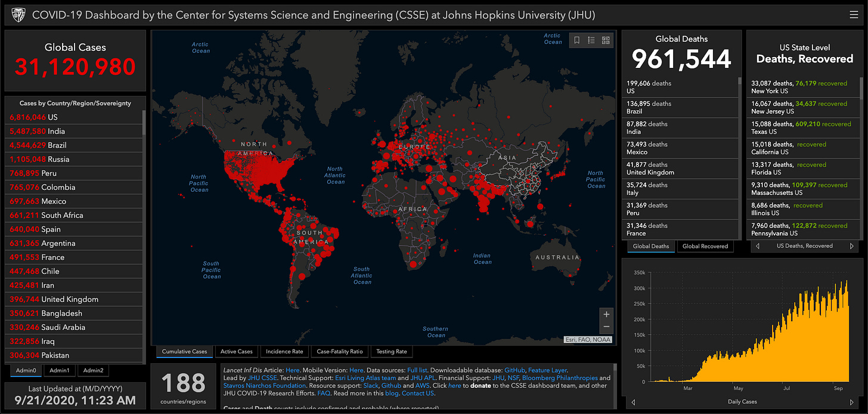
Task: Select the Pennsylvania US state row
Action: (802, 229)
